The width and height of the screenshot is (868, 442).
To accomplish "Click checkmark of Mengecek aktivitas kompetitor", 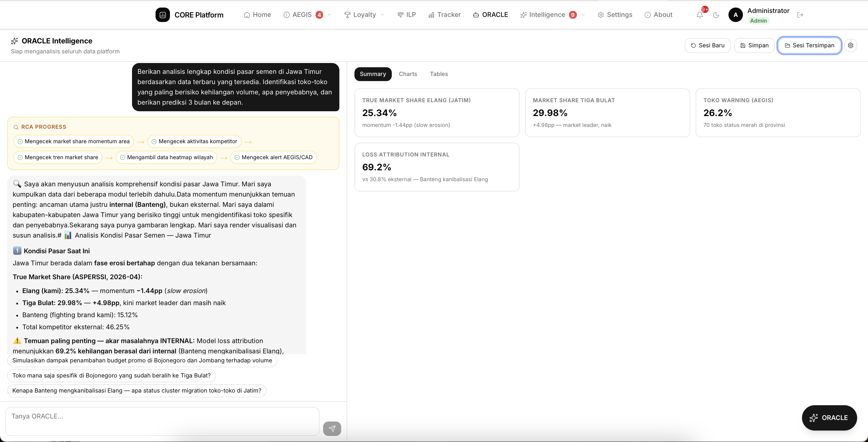I will [x=154, y=142].
